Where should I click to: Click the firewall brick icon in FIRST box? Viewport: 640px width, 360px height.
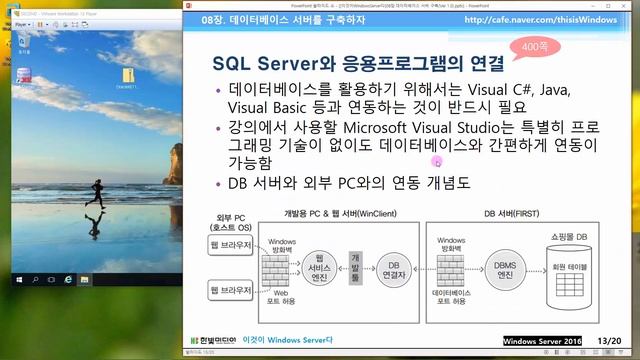(450, 271)
